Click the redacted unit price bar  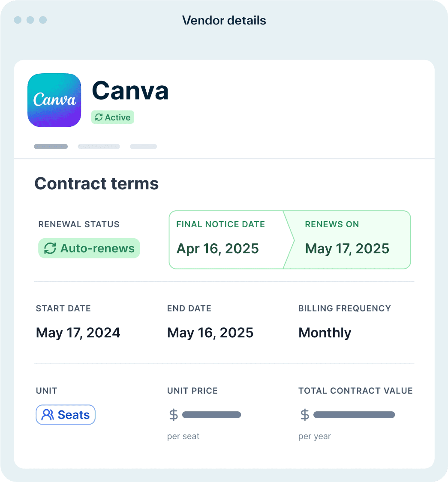tap(212, 415)
